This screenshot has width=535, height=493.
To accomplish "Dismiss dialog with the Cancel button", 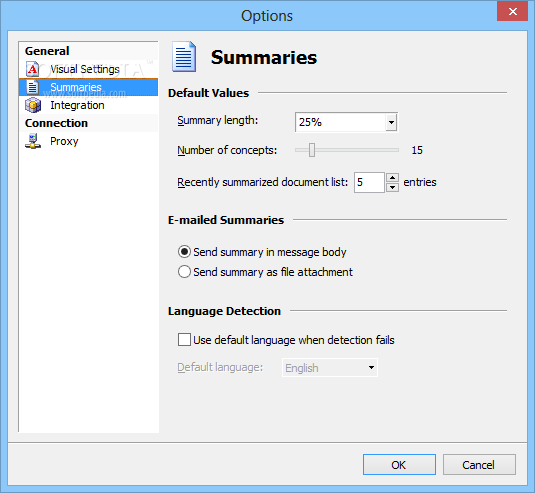I will [x=479, y=465].
